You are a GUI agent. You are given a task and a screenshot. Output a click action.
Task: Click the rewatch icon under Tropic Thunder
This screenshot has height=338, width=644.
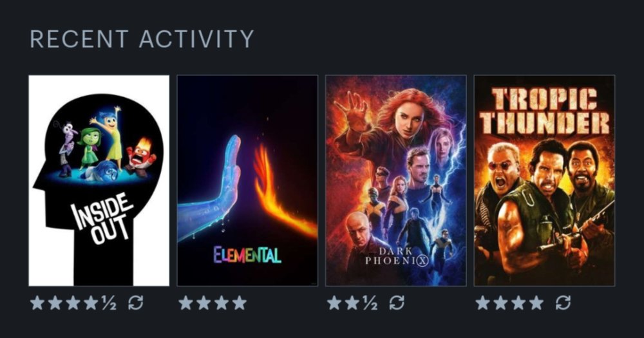pos(563,303)
